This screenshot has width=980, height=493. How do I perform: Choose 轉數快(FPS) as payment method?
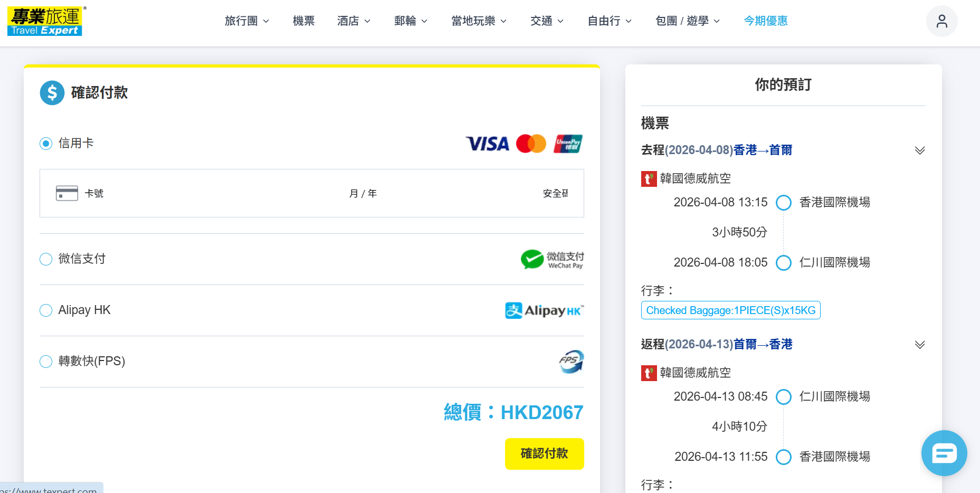pos(46,362)
